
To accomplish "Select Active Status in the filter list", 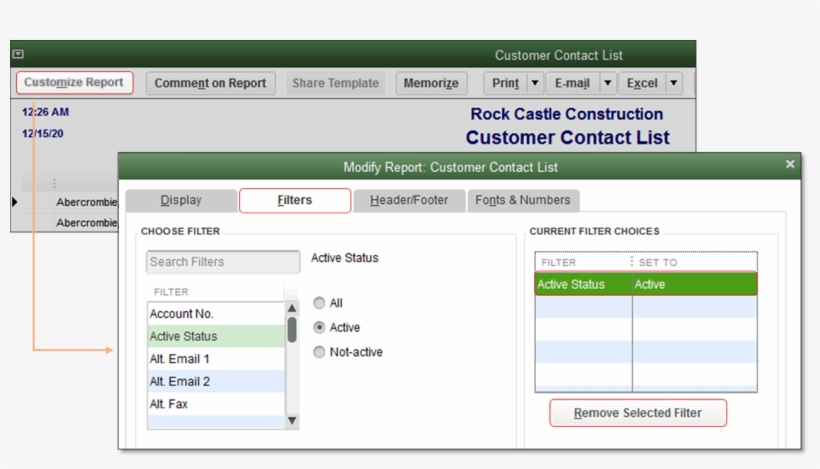I will point(216,336).
